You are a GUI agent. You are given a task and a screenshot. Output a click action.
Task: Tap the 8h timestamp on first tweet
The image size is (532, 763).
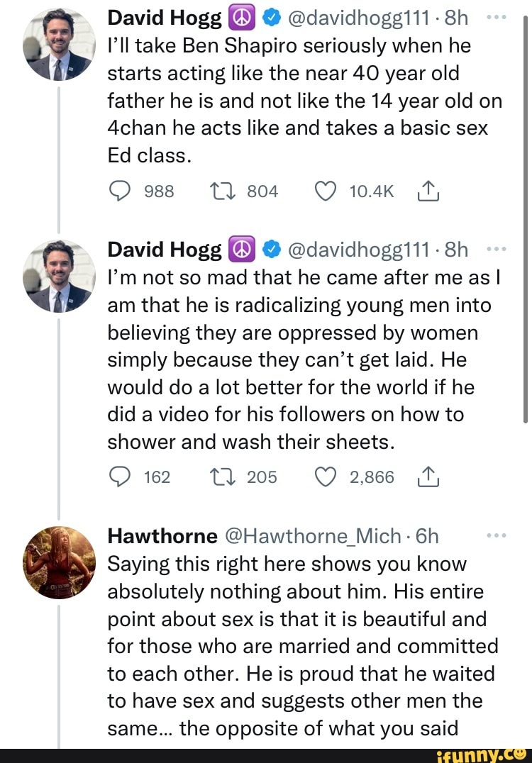click(x=453, y=16)
